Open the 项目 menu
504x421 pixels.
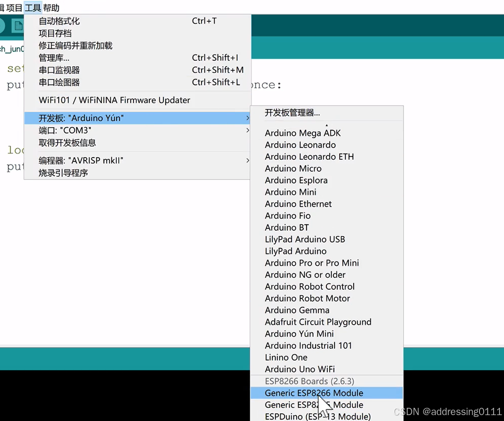[15, 7]
